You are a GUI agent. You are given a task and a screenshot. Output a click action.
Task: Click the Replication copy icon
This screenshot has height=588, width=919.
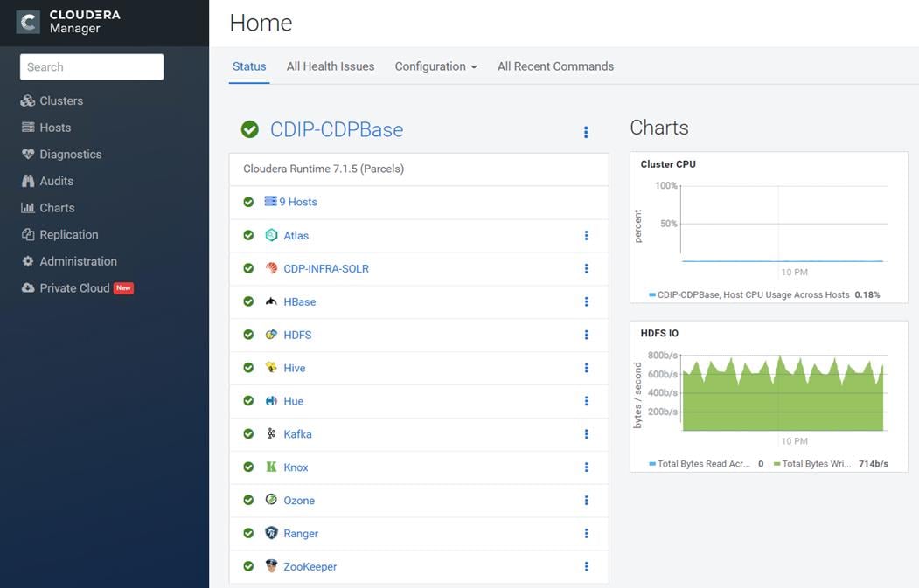click(x=28, y=234)
